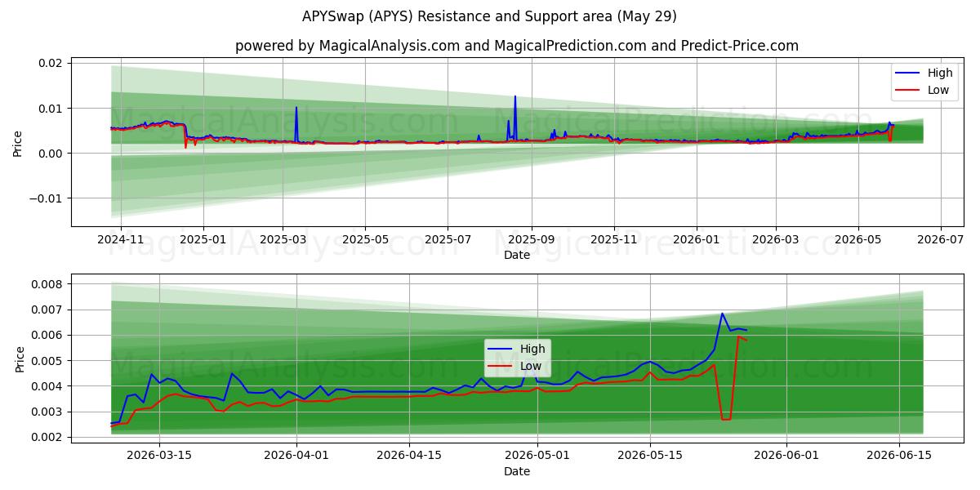
Task: Click the '2026-05' date tick label
Action: (x=858, y=241)
